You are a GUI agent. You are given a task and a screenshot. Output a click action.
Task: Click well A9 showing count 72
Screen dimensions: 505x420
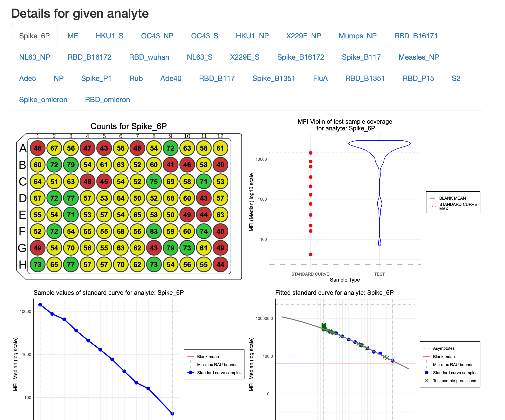[171, 148]
